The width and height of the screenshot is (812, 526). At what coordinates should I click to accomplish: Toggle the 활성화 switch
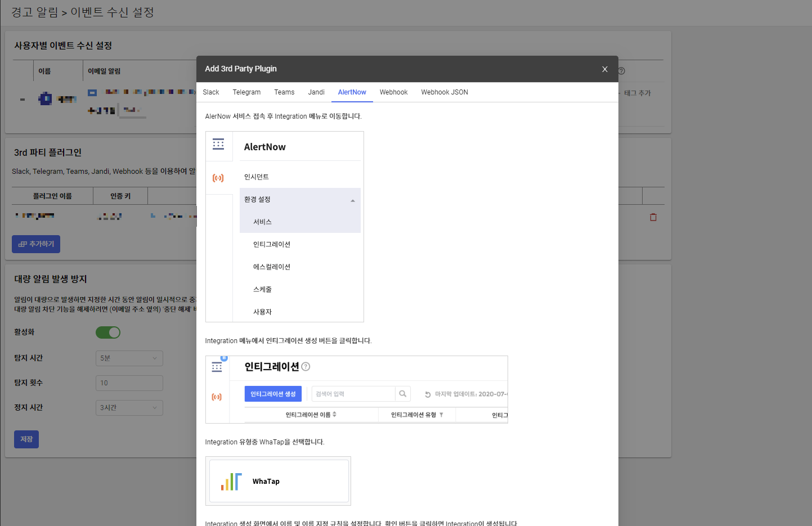(108, 332)
